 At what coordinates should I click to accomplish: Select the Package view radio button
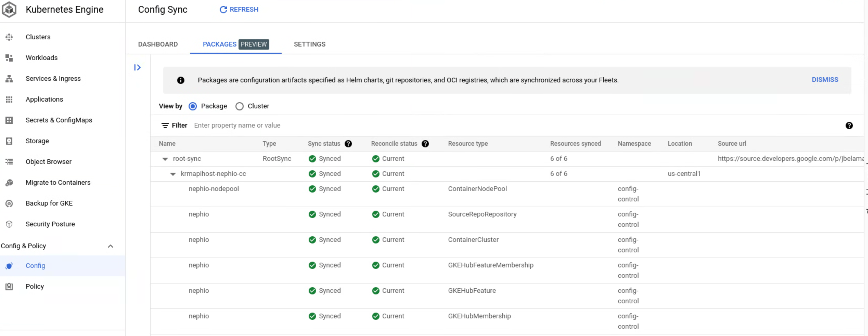pyautogui.click(x=193, y=106)
